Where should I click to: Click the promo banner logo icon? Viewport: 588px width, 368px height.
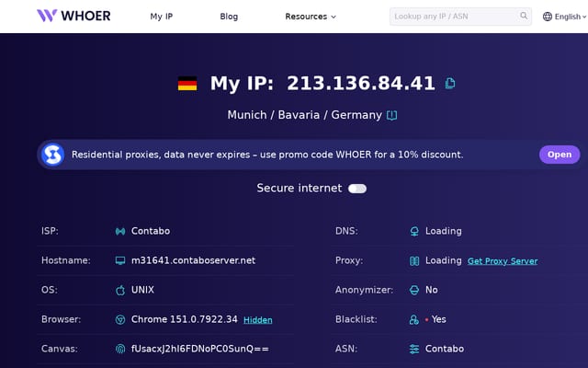coord(52,155)
